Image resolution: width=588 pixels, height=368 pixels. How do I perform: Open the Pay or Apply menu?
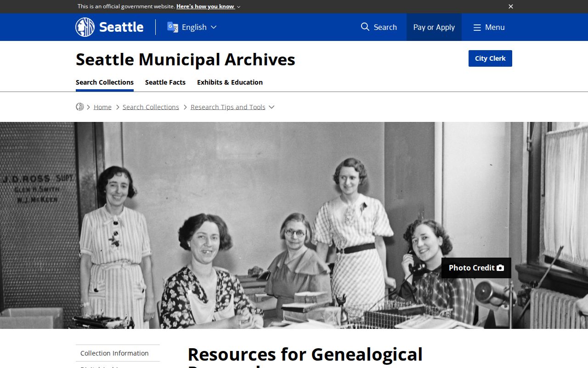[x=434, y=27]
